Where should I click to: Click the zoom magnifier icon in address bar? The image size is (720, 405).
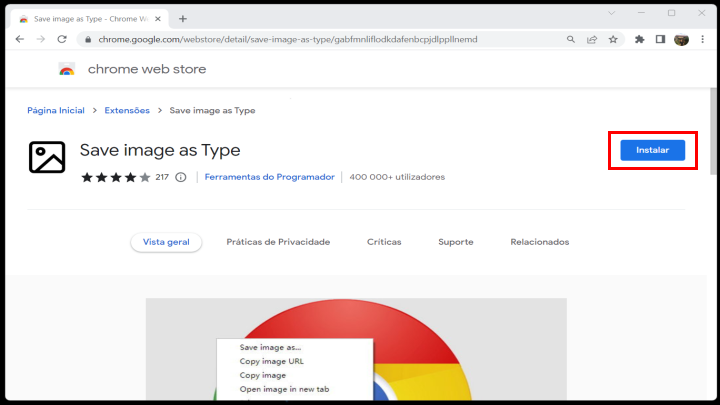tap(571, 39)
